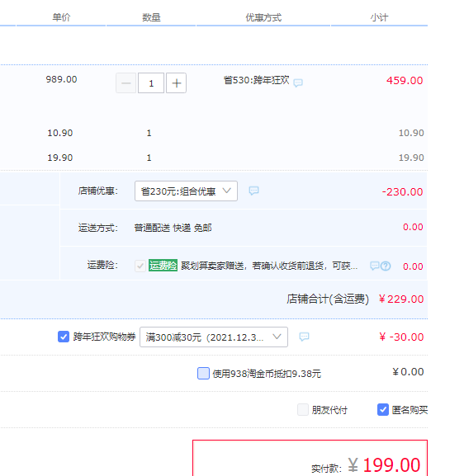Click the 实付款 ¥199.00 total box
The width and height of the screenshot is (464, 476).
pos(310,458)
